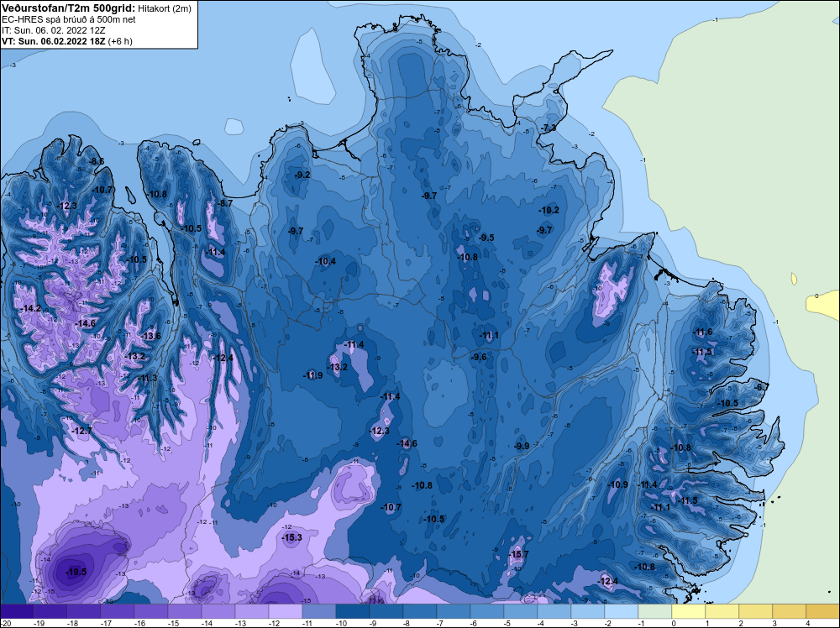Select the pale yellow legend swatch labeled 0
Image resolution: width=840 pixels, height=628 pixels.
tap(689, 611)
